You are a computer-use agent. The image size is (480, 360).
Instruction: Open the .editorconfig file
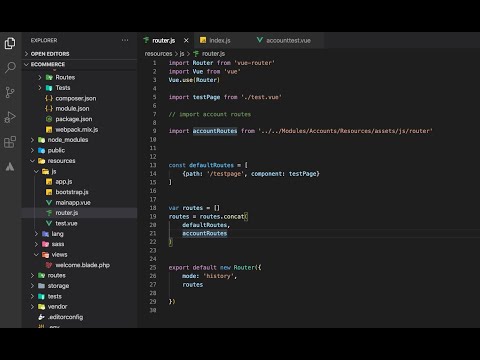click(x=66, y=317)
